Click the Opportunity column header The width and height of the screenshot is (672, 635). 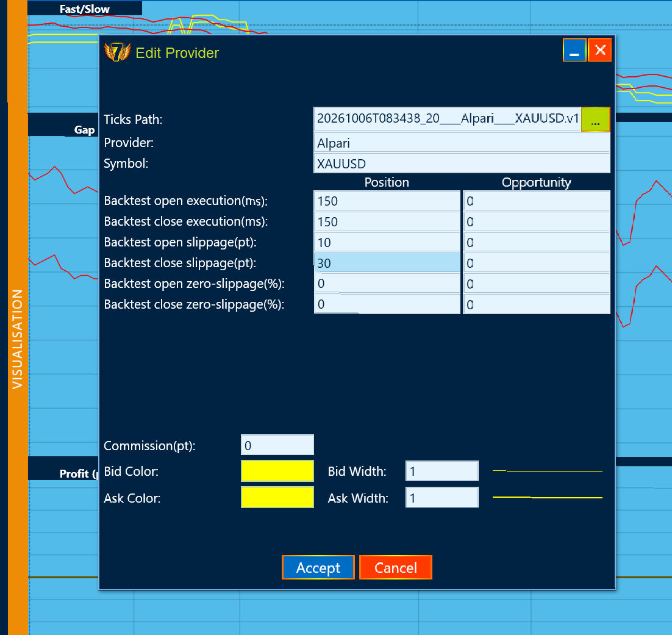pos(536,182)
